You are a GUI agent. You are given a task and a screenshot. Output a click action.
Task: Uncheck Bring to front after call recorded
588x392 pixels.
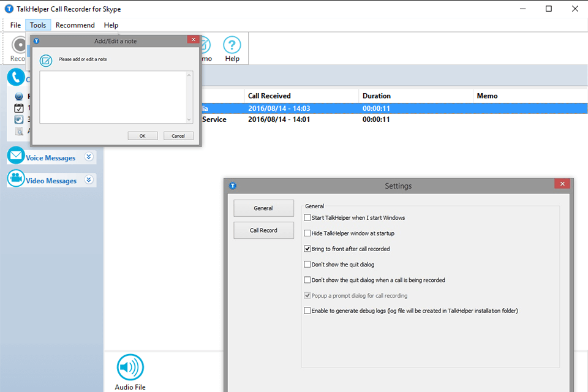coord(307,249)
